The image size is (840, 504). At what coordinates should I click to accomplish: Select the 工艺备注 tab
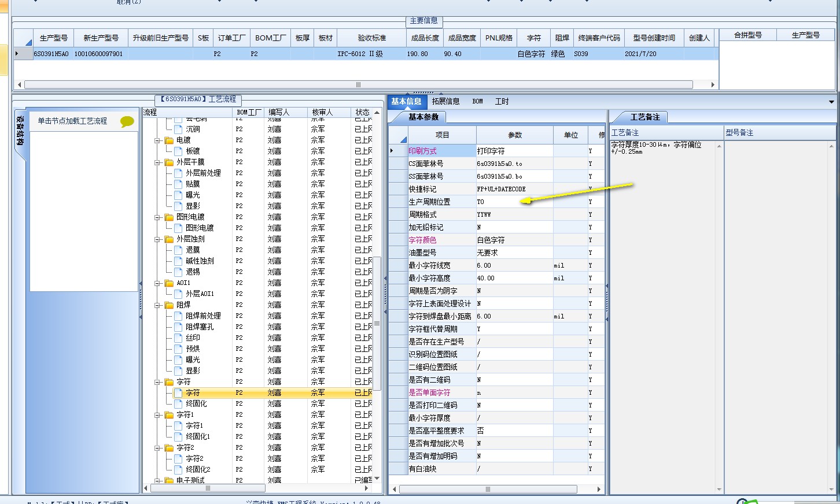[x=645, y=117]
